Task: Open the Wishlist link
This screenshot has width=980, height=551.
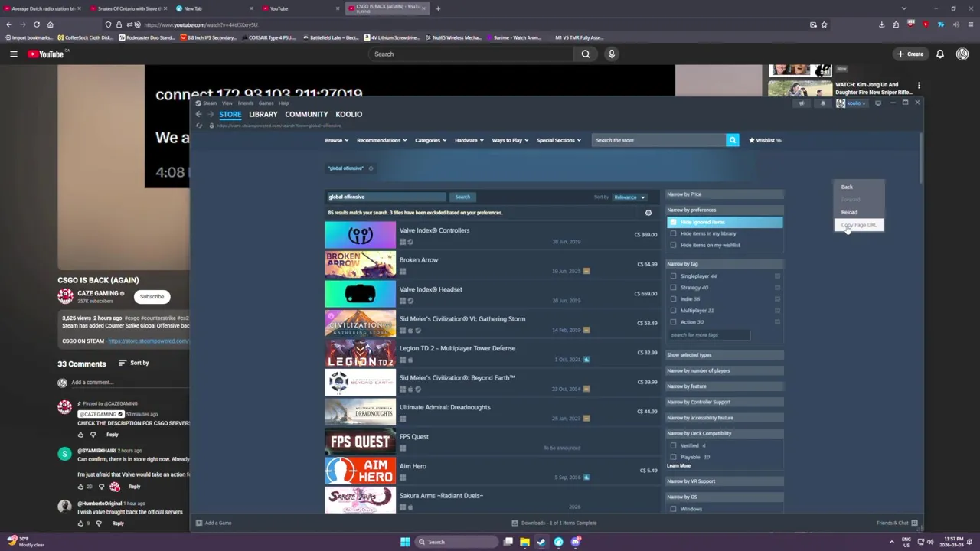Action: click(x=765, y=140)
